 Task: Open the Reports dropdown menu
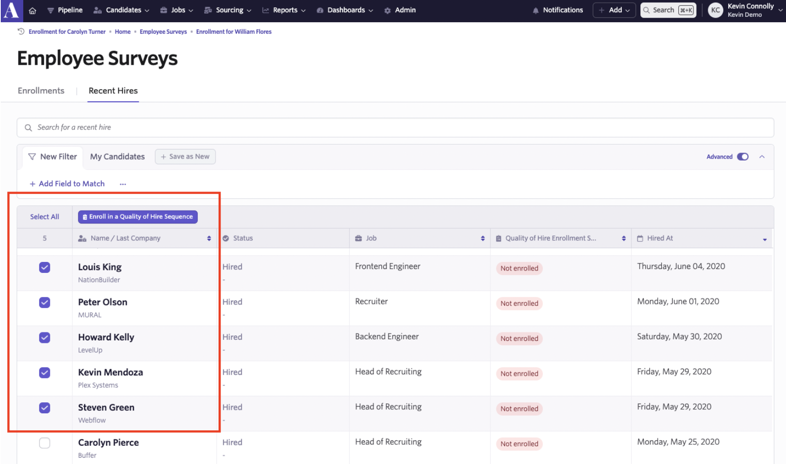click(x=284, y=10)
